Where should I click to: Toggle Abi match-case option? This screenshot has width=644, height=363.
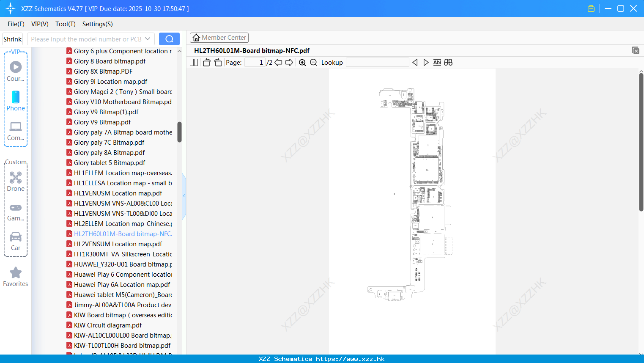(x=437, y=63)
